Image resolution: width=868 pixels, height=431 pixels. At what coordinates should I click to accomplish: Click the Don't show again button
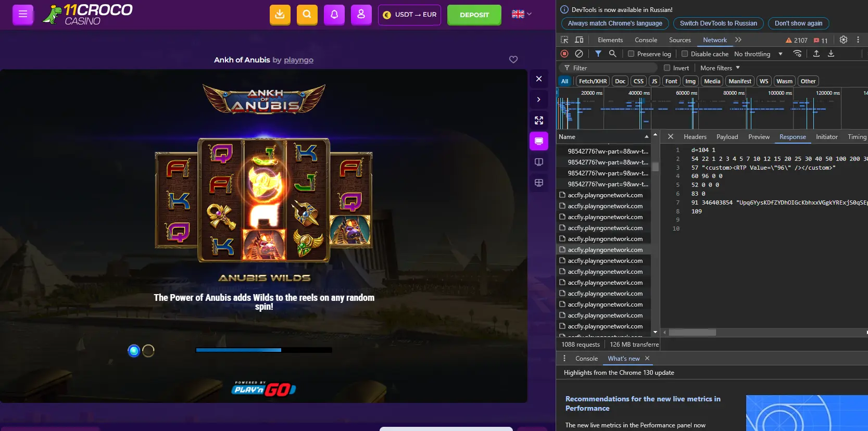[x=798, y=23]
